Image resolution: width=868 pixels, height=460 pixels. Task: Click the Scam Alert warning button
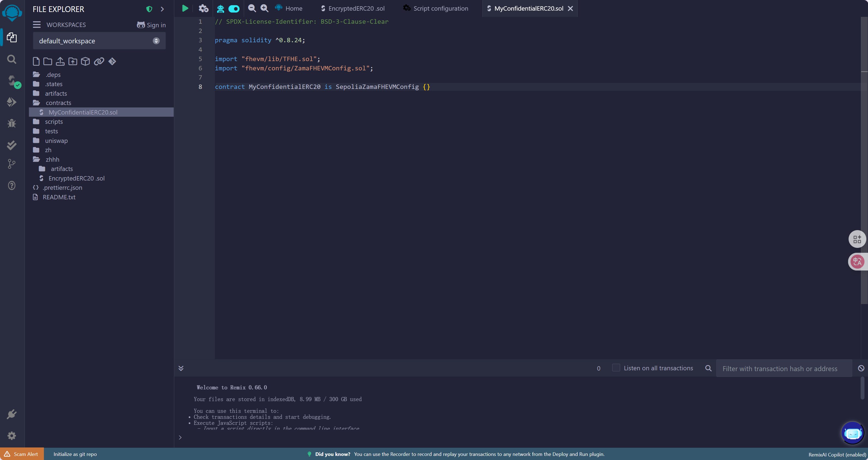[x=22, y=454]
